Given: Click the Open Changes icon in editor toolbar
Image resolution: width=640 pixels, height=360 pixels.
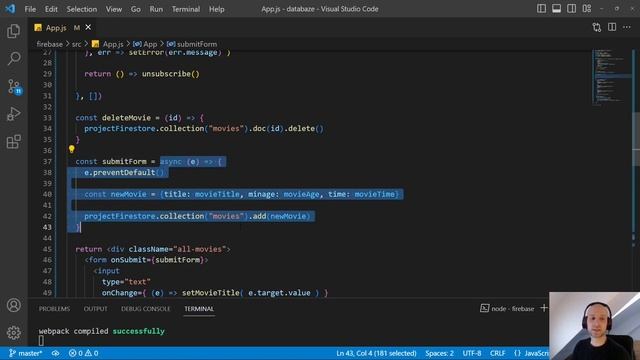Looking at the screenshot, I should tap(597, 27).
